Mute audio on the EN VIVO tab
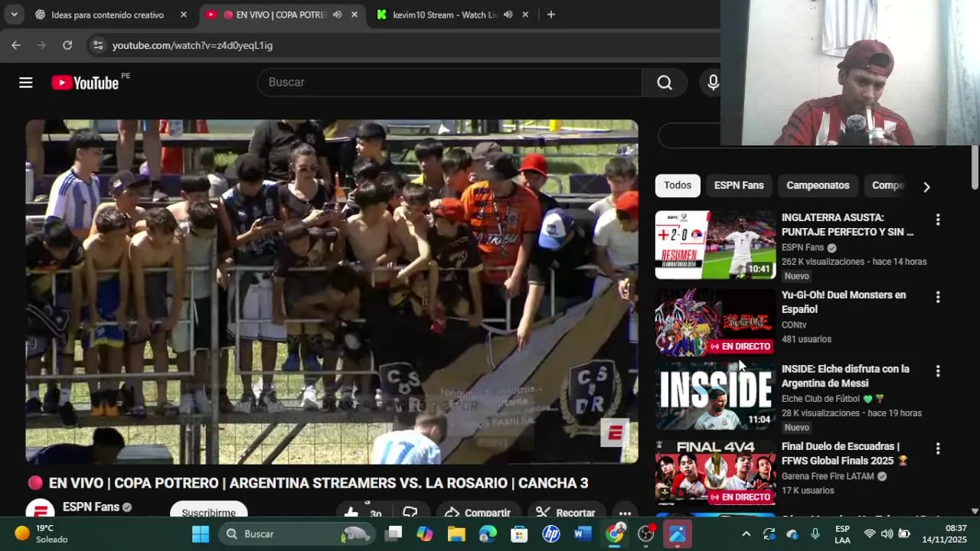980x551 pixels. (337, 15)
